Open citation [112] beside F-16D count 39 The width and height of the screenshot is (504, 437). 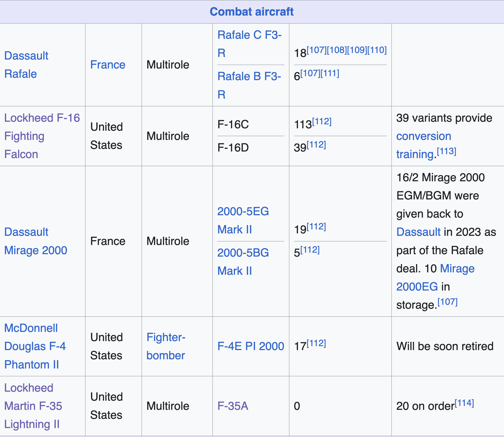(316, 145)
